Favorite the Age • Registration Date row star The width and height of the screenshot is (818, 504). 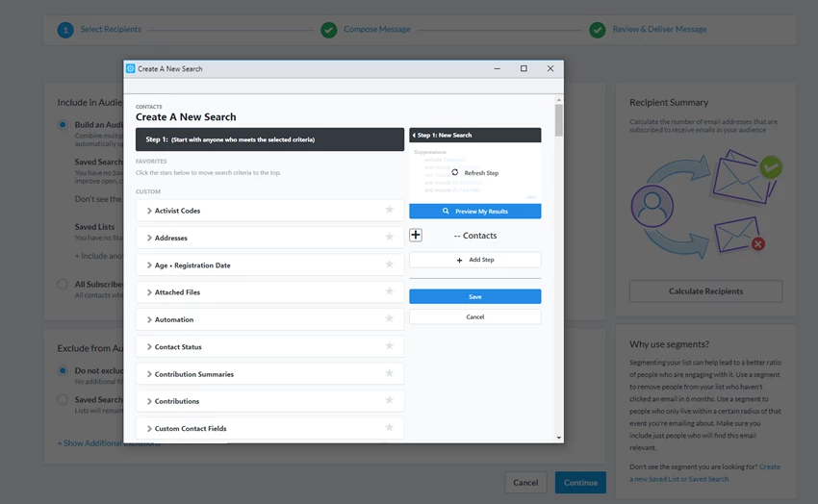389,265
